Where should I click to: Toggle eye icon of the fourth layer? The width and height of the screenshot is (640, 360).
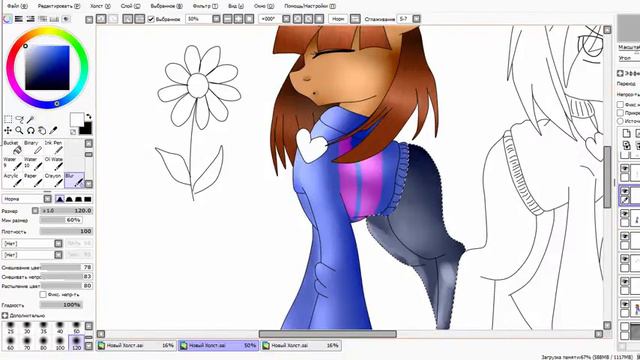click(624, 236)
